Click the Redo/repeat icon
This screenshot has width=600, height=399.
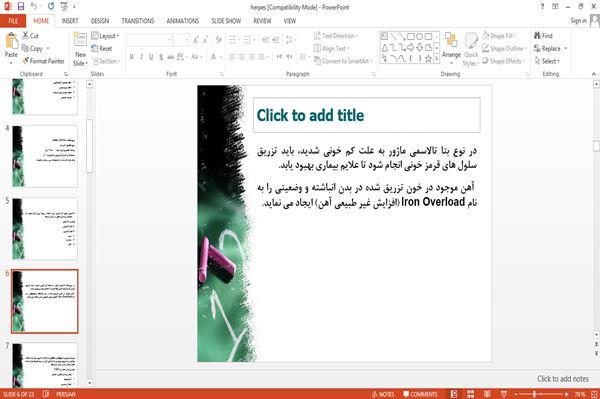coord(51,6)
